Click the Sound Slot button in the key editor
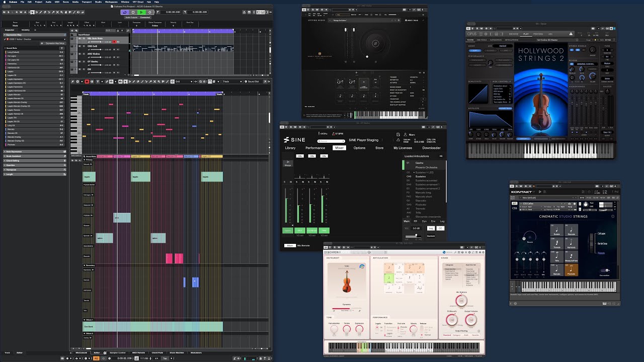Viewport: 644px width, 362px height. tap(253, 81)
